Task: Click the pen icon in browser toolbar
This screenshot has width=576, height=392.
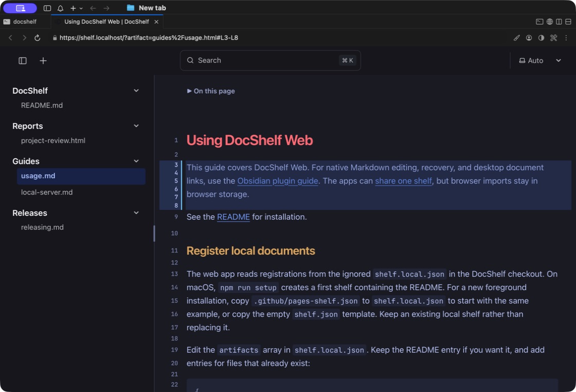Action: tap(516, 38)
